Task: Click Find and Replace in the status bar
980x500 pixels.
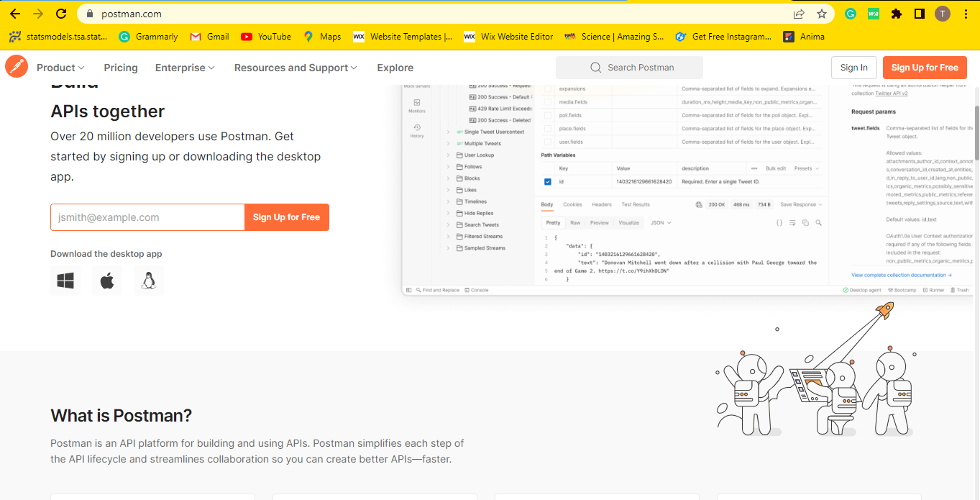Action: point(437,290)
